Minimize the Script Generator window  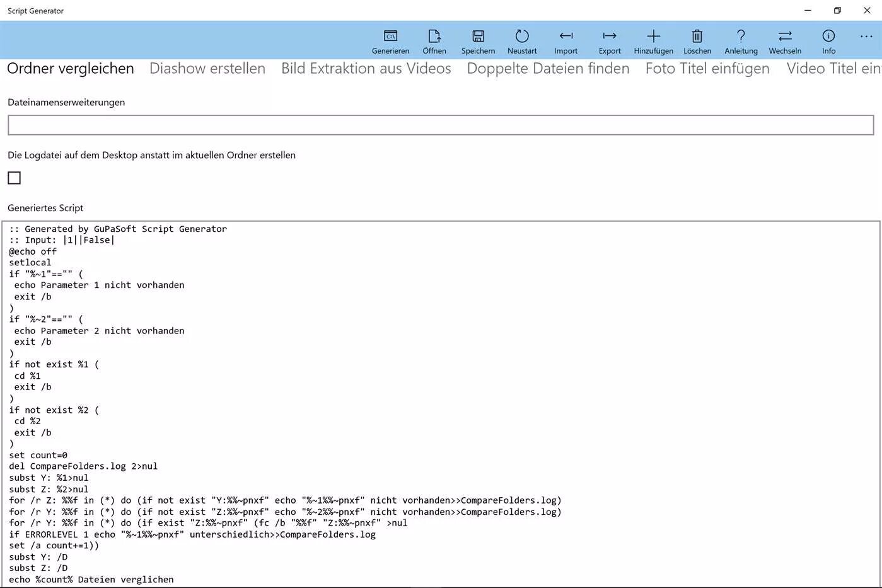pos(808,10)
